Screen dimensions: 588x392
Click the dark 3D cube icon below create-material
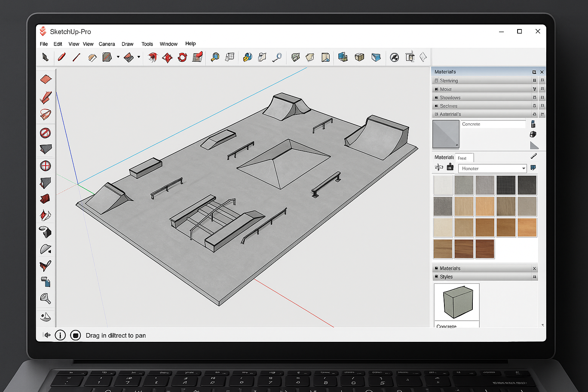click(x=533, y=134)
